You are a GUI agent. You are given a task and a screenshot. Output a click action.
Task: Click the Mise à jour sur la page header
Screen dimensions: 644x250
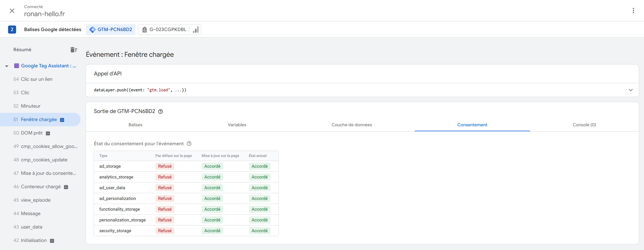[220, 156]
